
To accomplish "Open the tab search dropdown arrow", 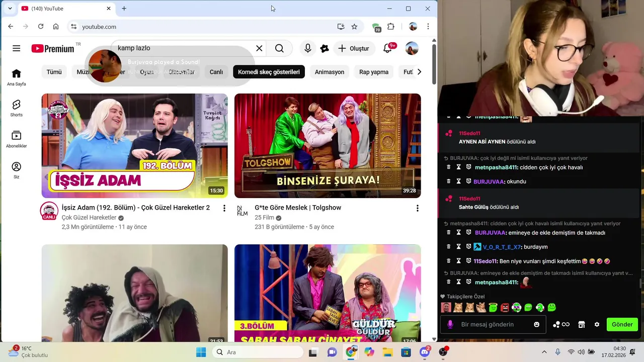I will tap(10, 9).
